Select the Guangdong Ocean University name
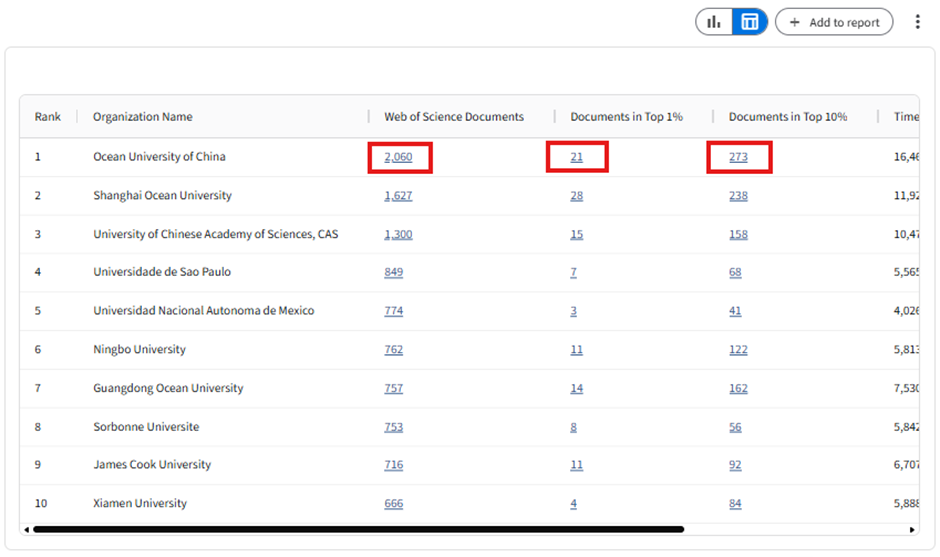 168,388
